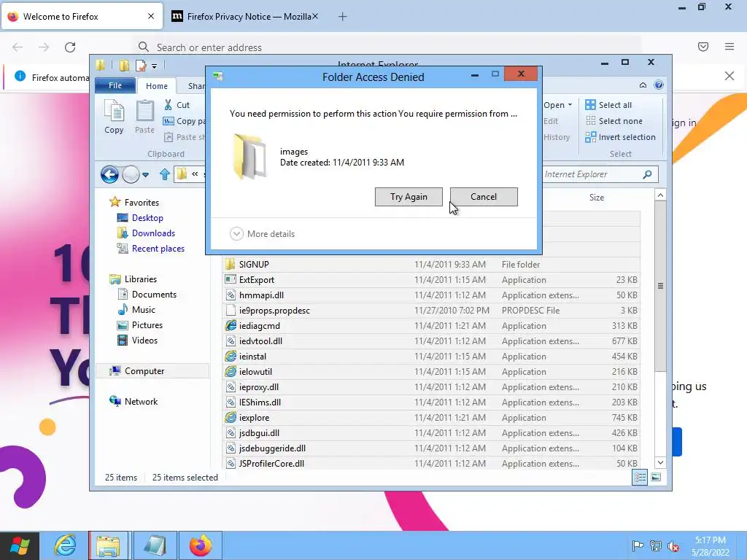Select Favorites in navigation pane
This screenshot has width=747, height=560.
(x=142, y=203)
